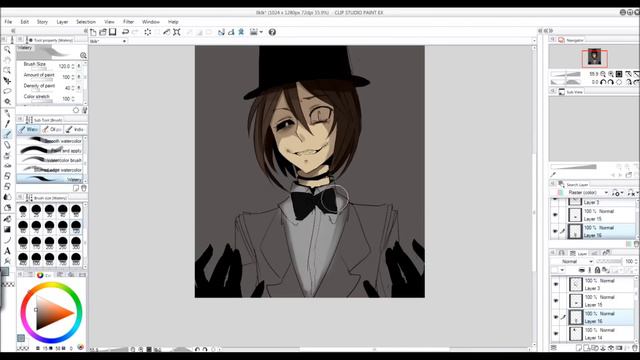Select the Pen tool
The height and width of the screenshot is (360, 640).
coord(7,123)
